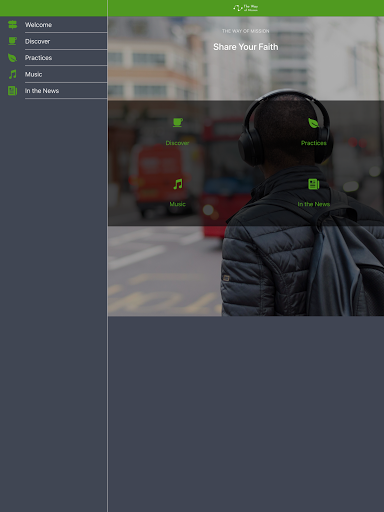Tap the Practices leaf icon on main panel
This screenshot has height=512, width=384.
click(x=313, y=123)
